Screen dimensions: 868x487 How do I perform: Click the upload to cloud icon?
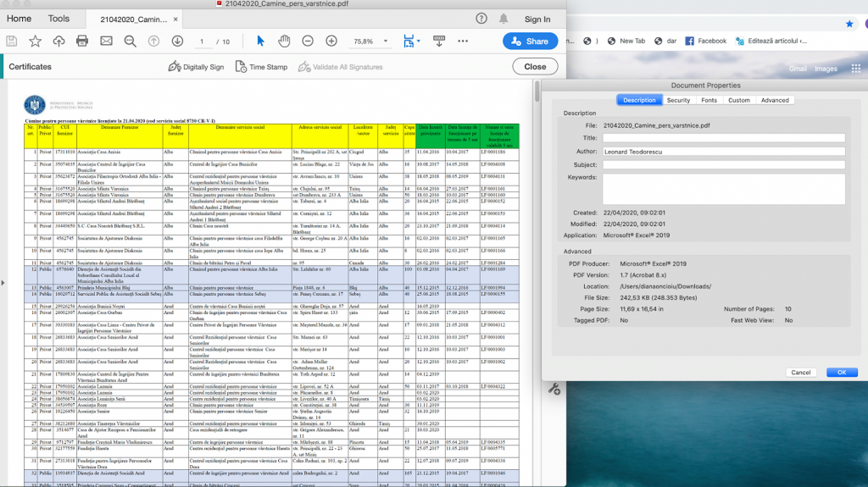(x=58, y=41)
